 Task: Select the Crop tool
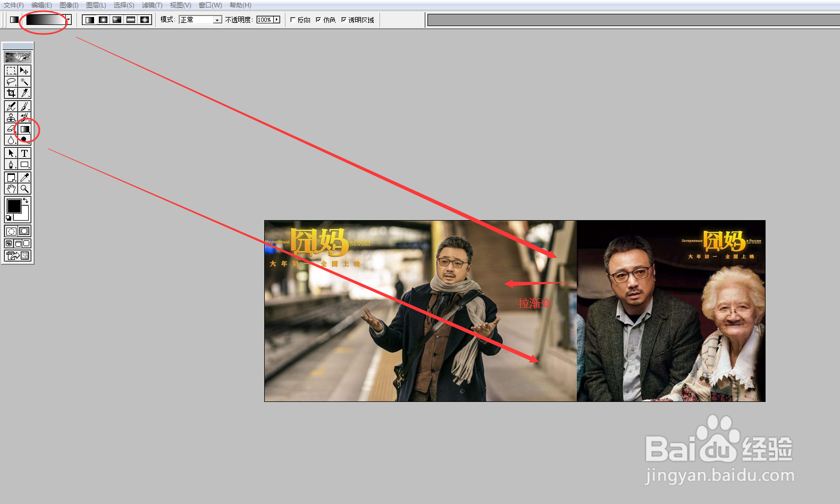tap(11, 93)
